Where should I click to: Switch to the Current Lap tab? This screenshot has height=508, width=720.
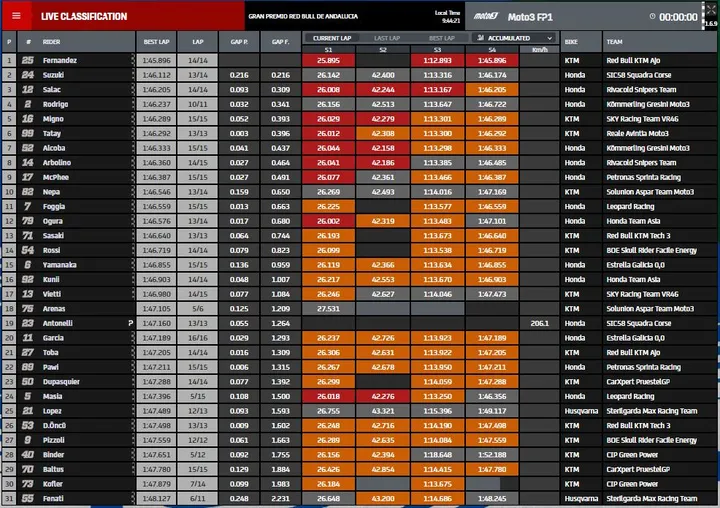[332, 38]
